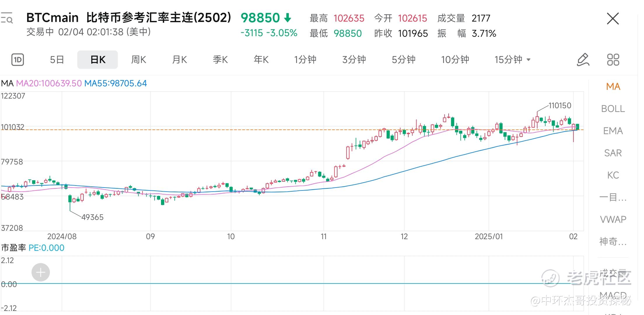Screen dimensions: 644x315
Task: Enable the SAR indicator
Action: (613, 153)
